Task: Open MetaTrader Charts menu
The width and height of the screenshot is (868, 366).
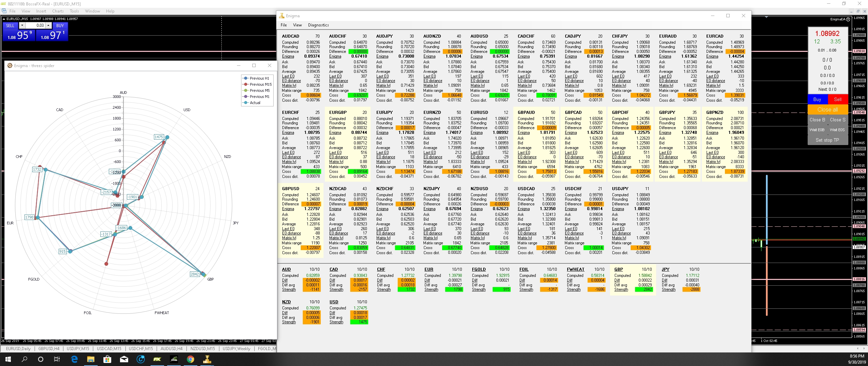Action: click(58, 11)
